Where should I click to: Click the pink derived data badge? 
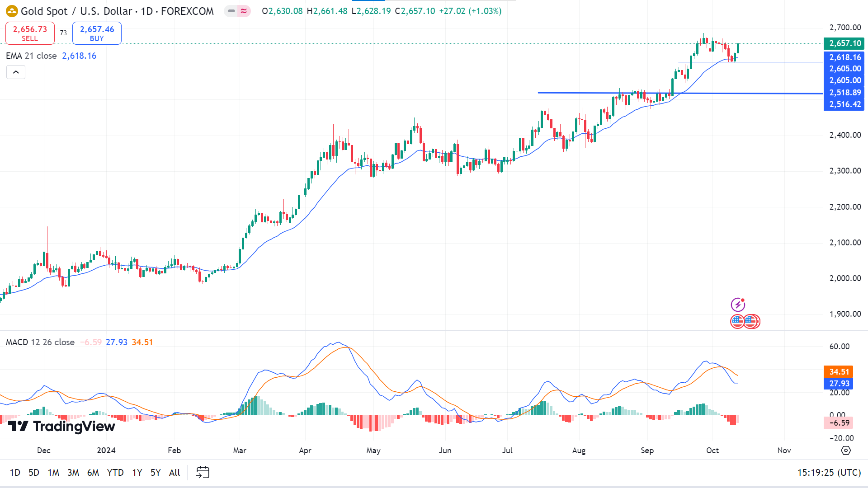coord(244,11)
